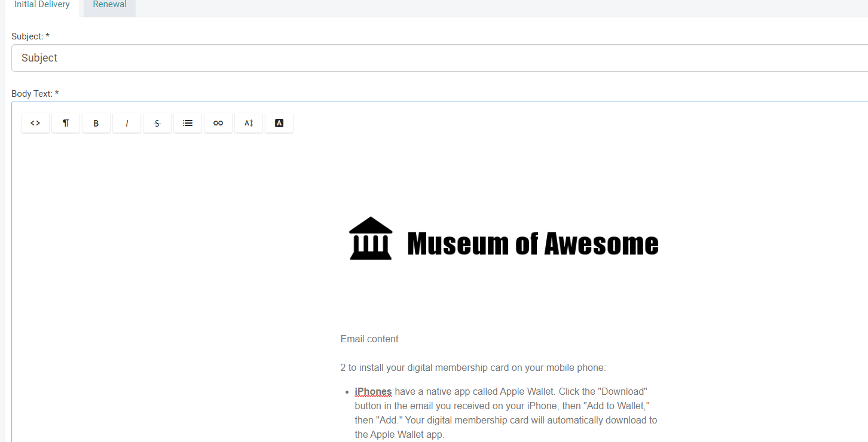Viewport: 868px width, 442px height.
Task: Click the "Email content" text line
Action: (369, 339)
